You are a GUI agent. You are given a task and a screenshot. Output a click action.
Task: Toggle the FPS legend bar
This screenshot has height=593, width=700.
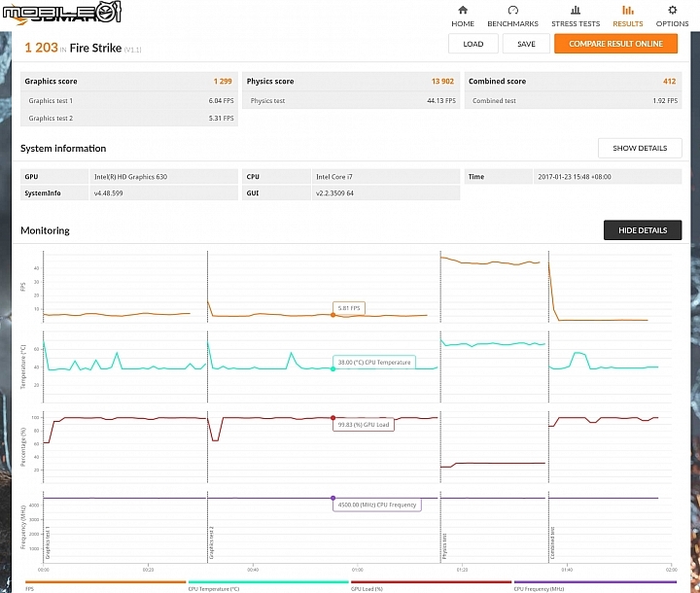[x=105, y=582]
